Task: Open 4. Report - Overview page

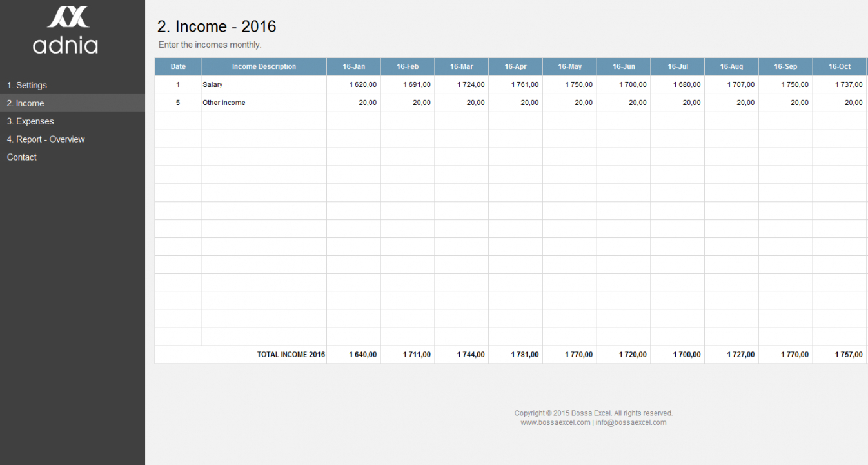Action: tap(46, 139)
